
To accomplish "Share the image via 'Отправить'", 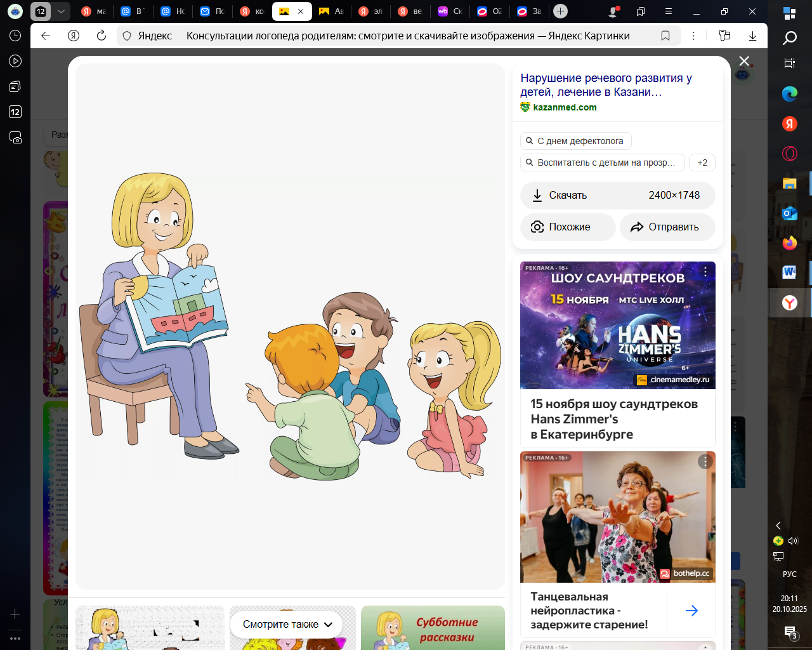I will (x=667, y=227).
